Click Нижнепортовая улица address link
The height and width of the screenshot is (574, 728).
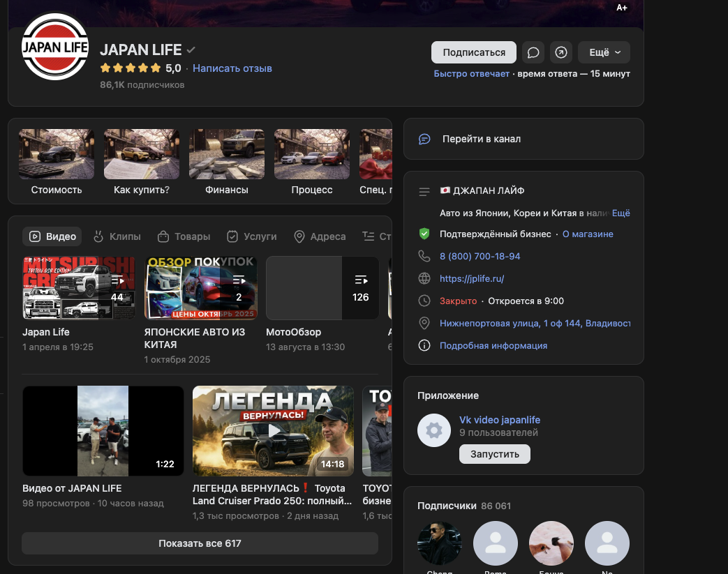pyautogui.click(x=535, y=323)
